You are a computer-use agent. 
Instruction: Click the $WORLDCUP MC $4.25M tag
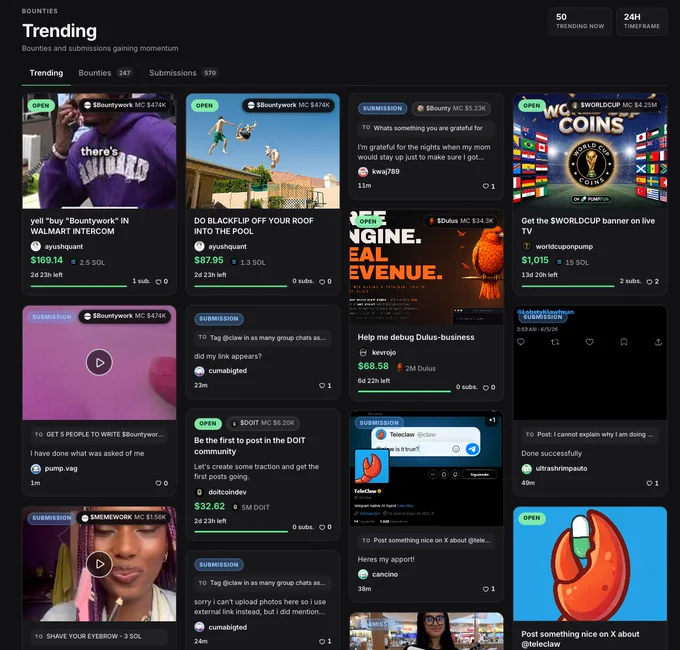(615, 105)
